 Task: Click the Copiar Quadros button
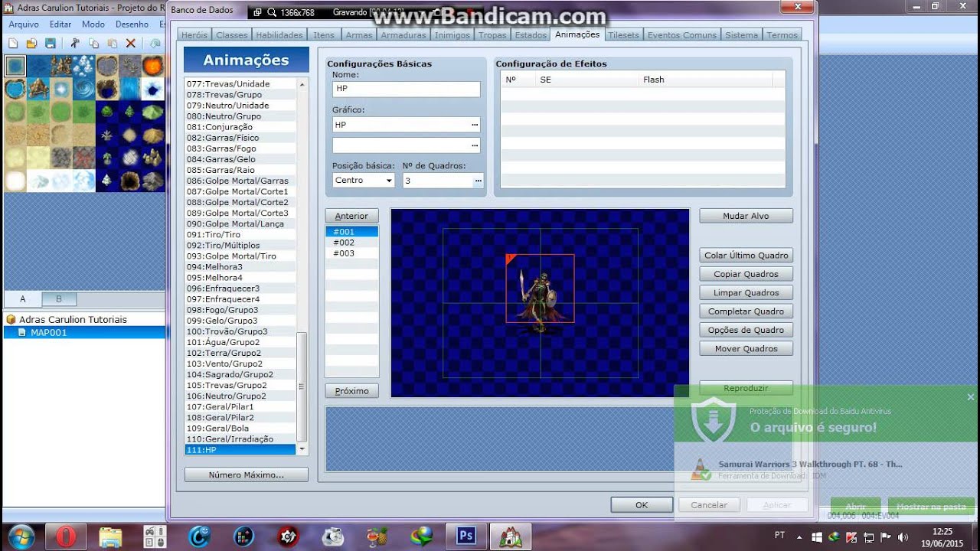point(746,274)
